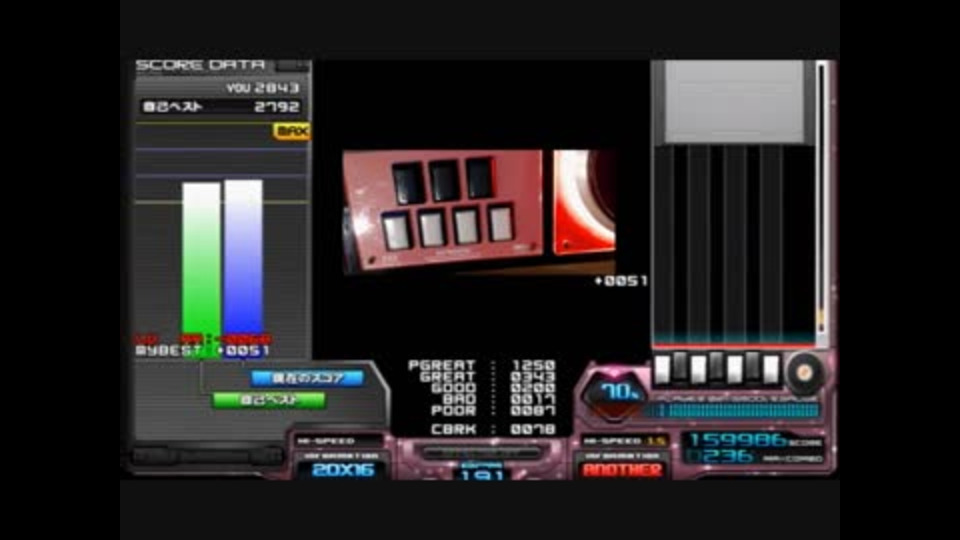Click the red turntable camera thumbnail

point(584,202)
